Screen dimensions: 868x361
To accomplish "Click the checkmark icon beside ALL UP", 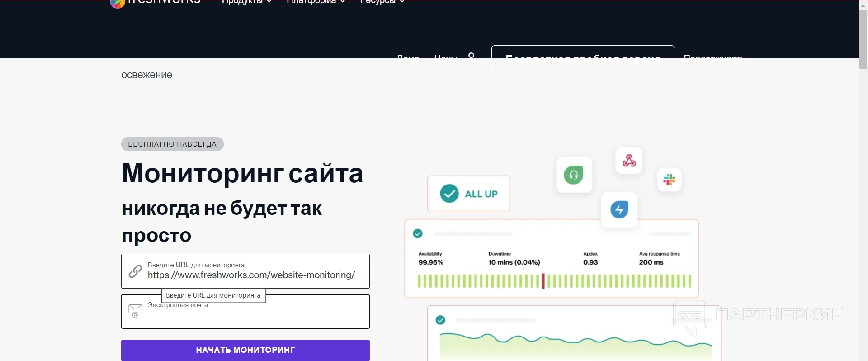I will tap(449, 194).
